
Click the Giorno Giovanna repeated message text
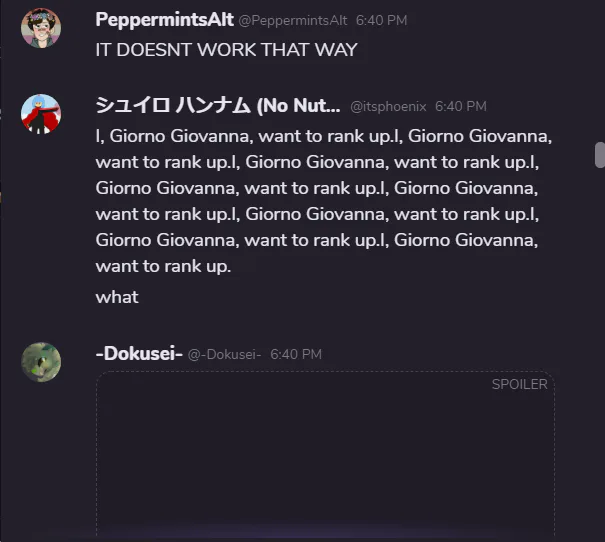[x=324, y=201]
